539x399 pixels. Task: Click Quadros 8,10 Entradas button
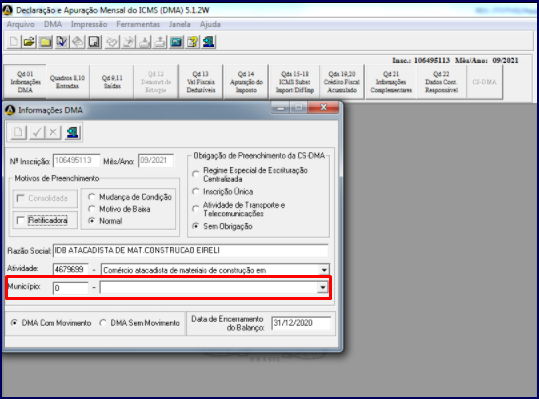point(67,82)
